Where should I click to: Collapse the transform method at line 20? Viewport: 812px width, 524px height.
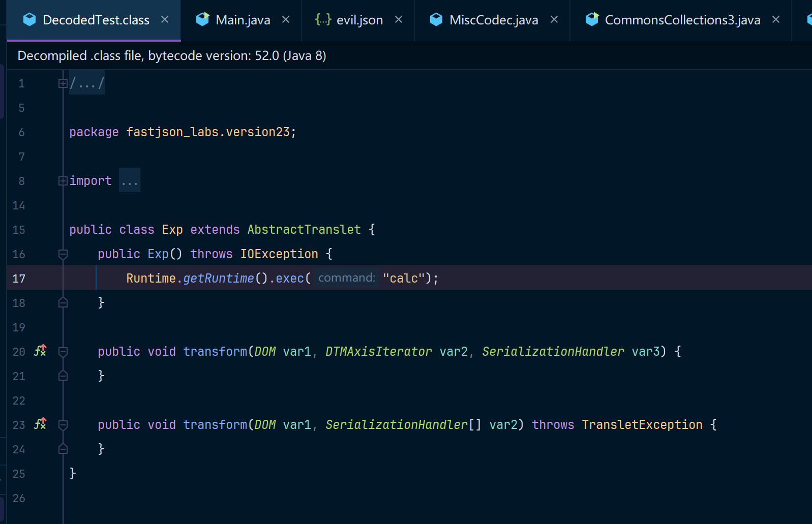(x=63, y=352)
